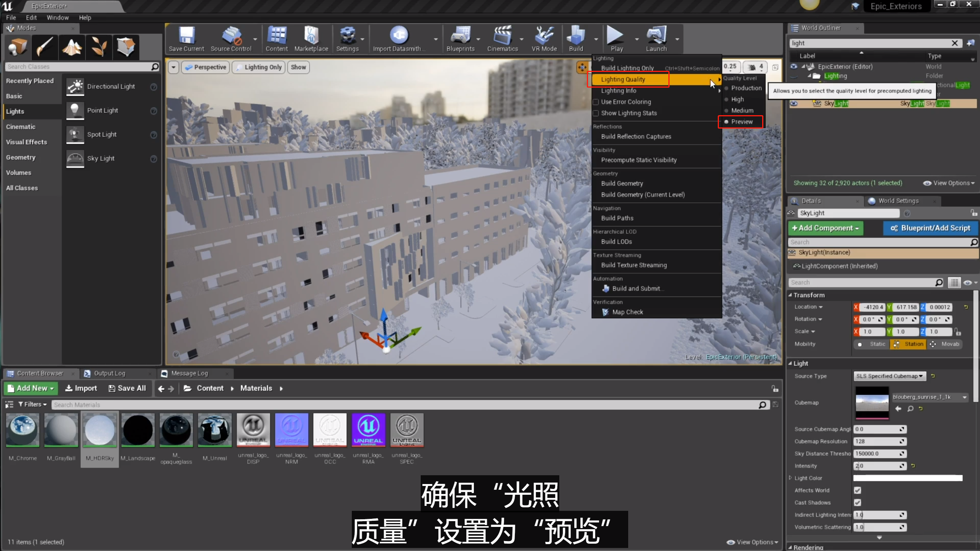Click the green Add Component button
Image resolution: width=980 pixels, height=551 pixels.
[x=825, y=228]
